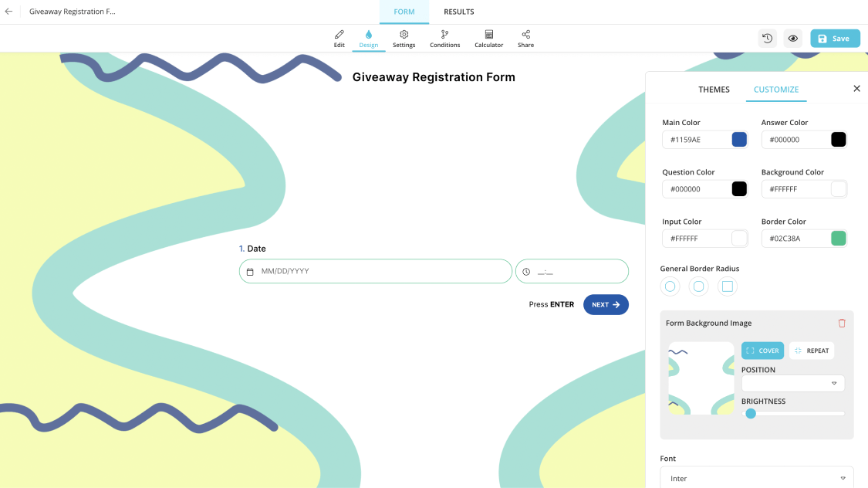Open the Share tool

(x=525, y=39)
